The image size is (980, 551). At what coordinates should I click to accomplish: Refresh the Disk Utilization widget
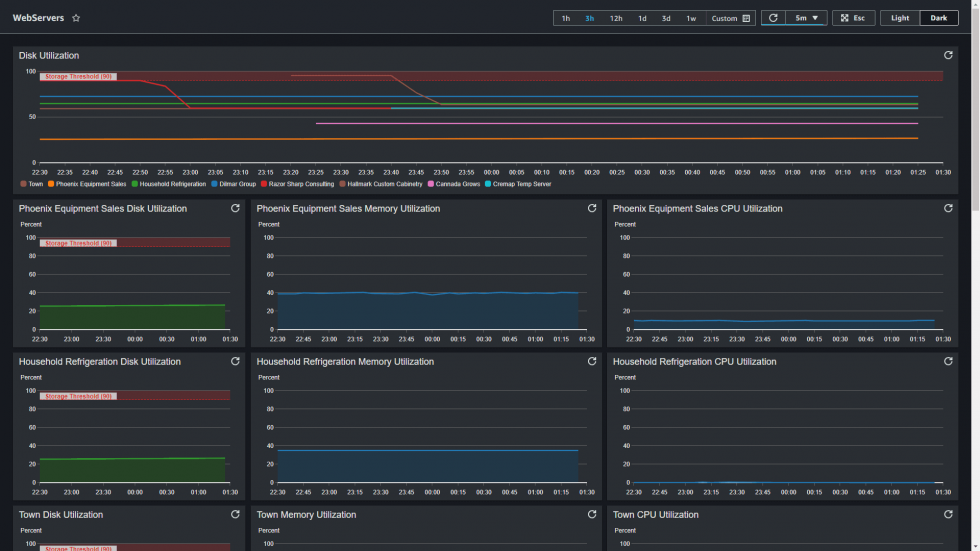[948, 55]
